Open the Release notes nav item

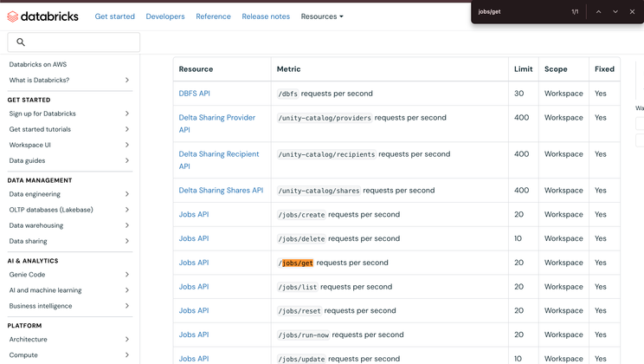(x=266, y=16)
